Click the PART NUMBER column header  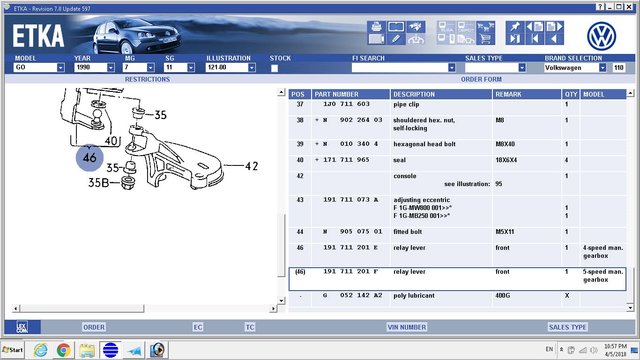pos(351,94)
